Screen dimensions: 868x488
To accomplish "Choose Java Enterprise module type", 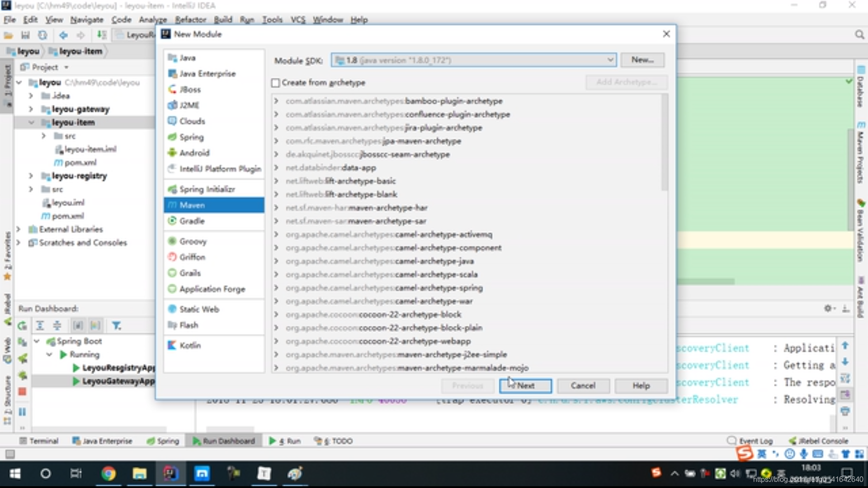I will tap(213, 74).
